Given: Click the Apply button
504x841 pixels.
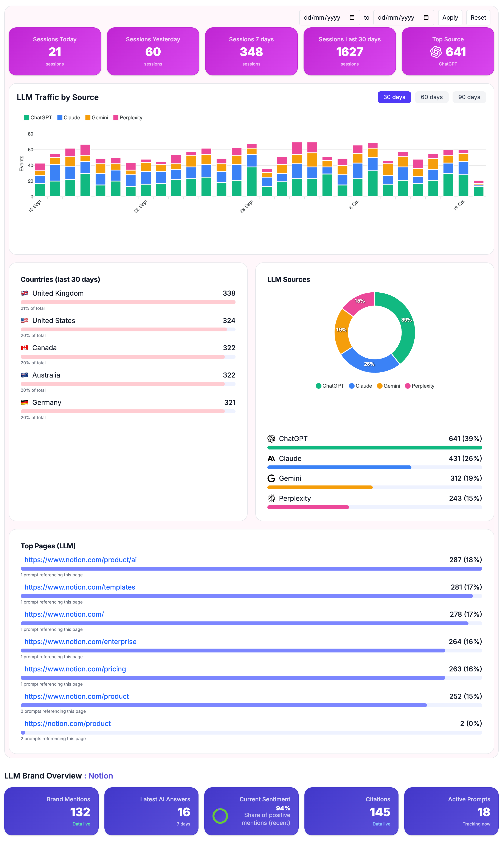Looking at the screenshot, I should (x=450, y=17).
